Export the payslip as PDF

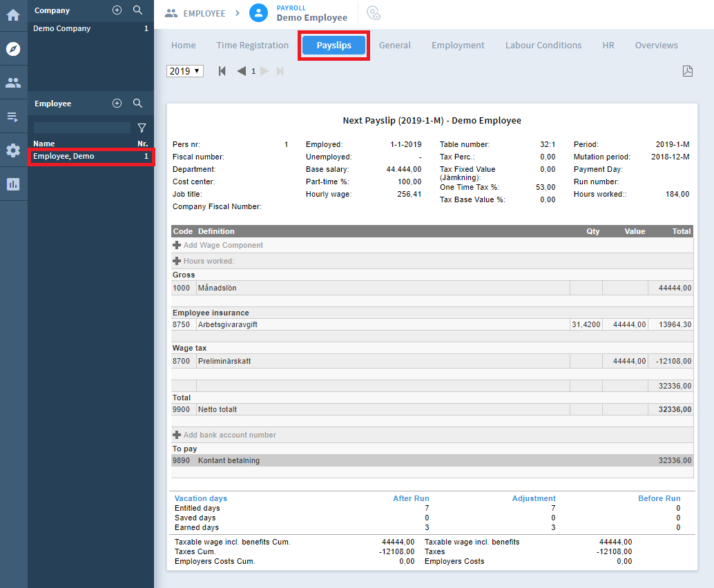(x=688, y=71)
